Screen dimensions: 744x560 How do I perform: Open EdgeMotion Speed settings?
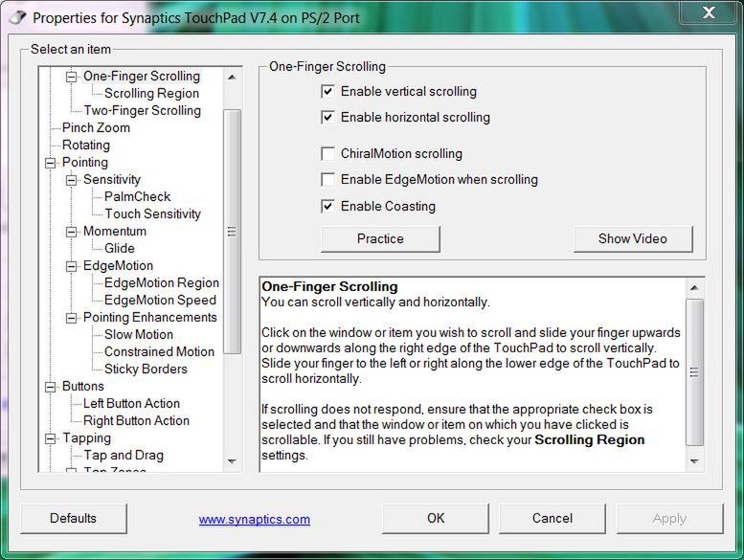[160, 301]
